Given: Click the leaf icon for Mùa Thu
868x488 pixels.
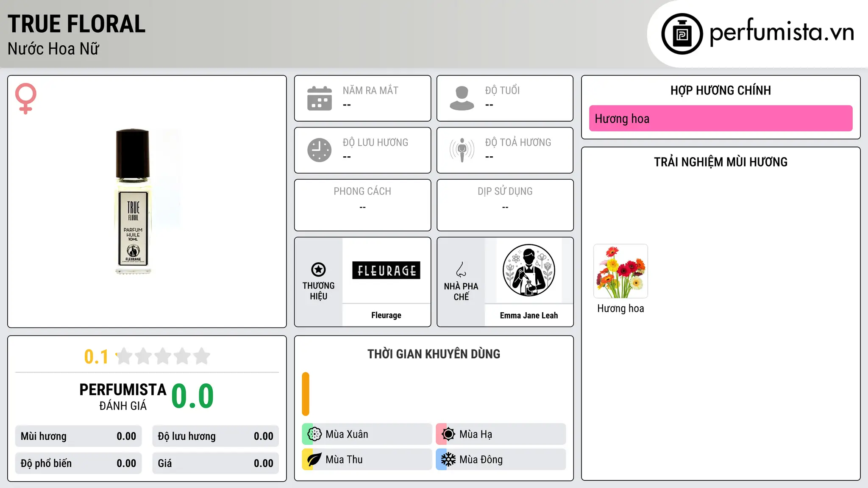Looking at the screenshot, I should [x=314, y=460].
